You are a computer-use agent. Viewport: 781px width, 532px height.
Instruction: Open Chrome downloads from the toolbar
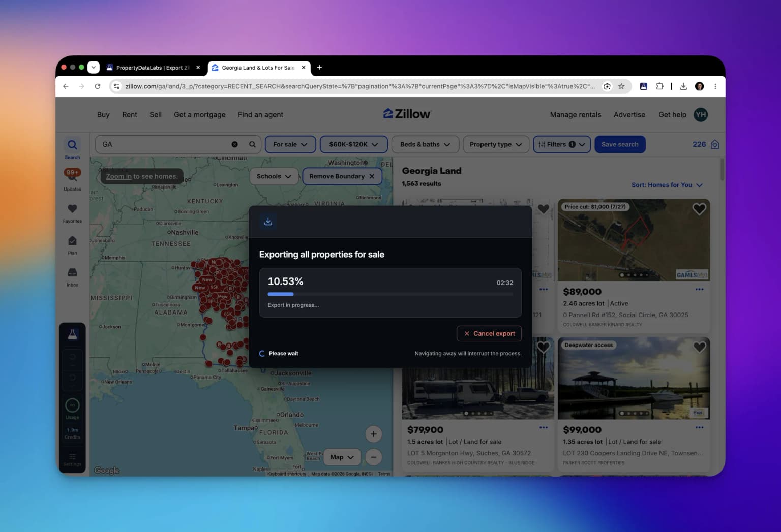tap(683, 86)
